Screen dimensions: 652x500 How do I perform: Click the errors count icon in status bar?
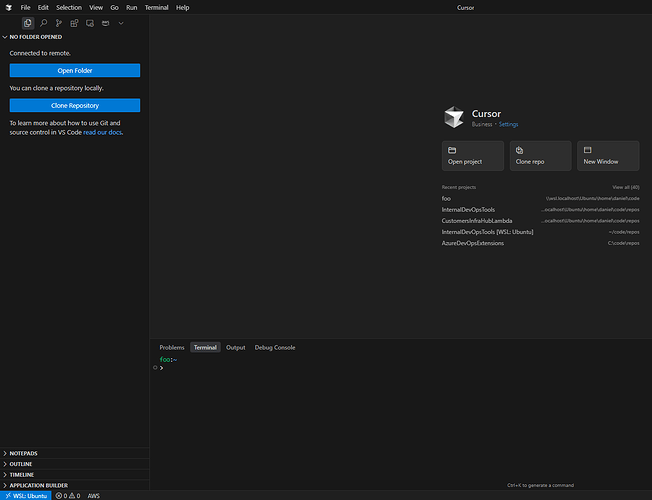(x=59, y=495)
